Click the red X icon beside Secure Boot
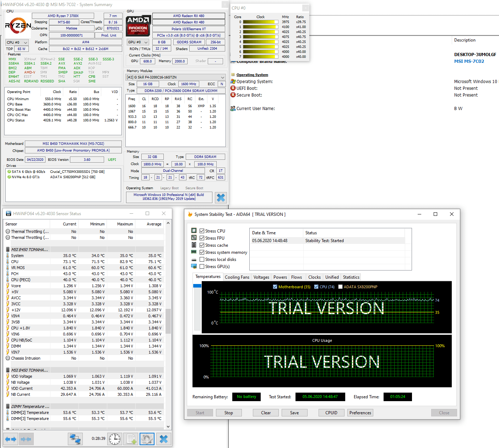Viewport: 499px width, 448px height. pyautogui.click(x=233, y=95)
